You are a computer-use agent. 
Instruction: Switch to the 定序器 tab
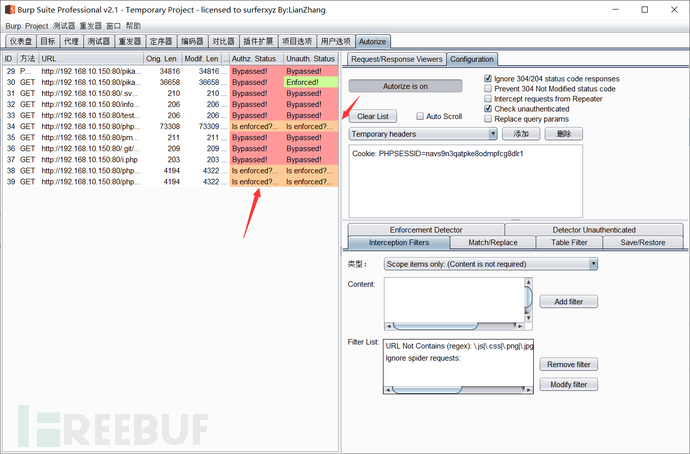coord(161,41)
